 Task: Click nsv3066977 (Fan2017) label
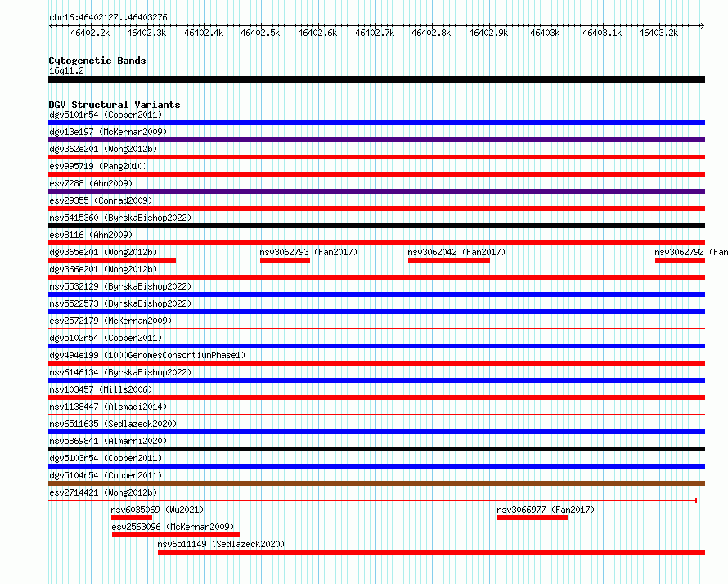coord(546,510)
